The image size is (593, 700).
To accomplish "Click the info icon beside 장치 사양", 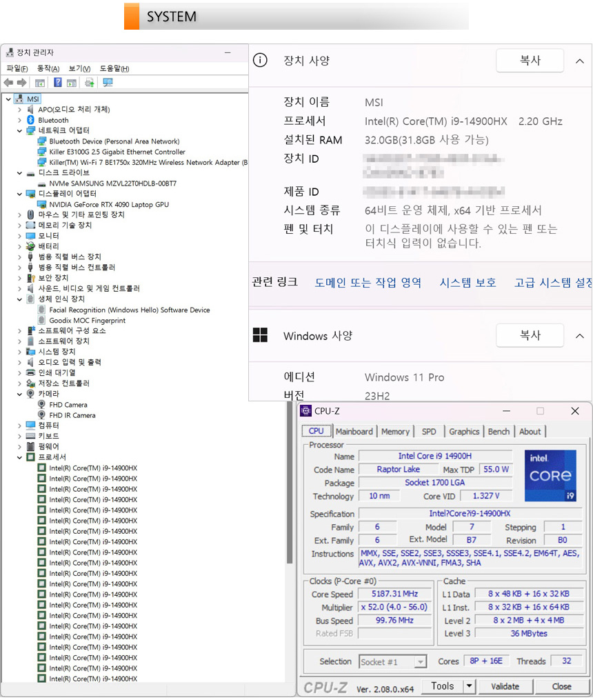I will point(260,61).
